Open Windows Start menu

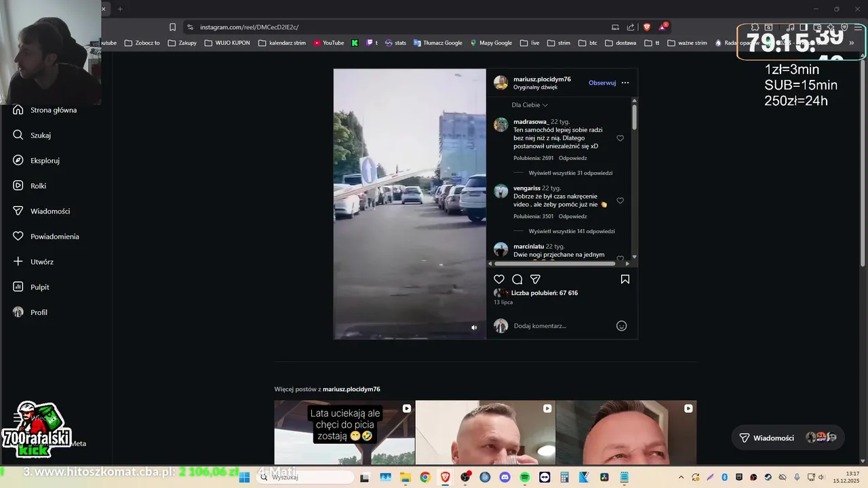click(244, 477)
